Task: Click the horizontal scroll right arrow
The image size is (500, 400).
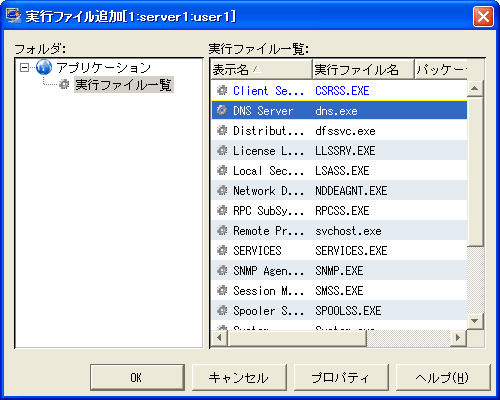Action: click(459, 337)
